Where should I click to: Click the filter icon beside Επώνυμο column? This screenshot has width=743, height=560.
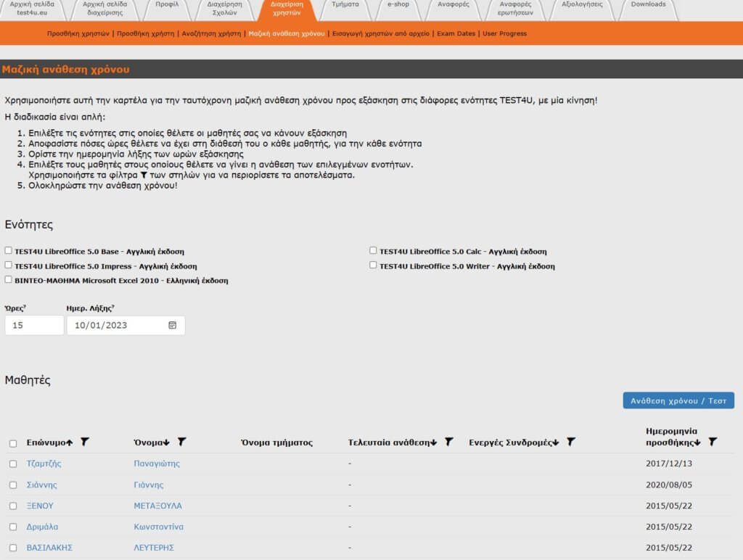(x=85, y=441)
